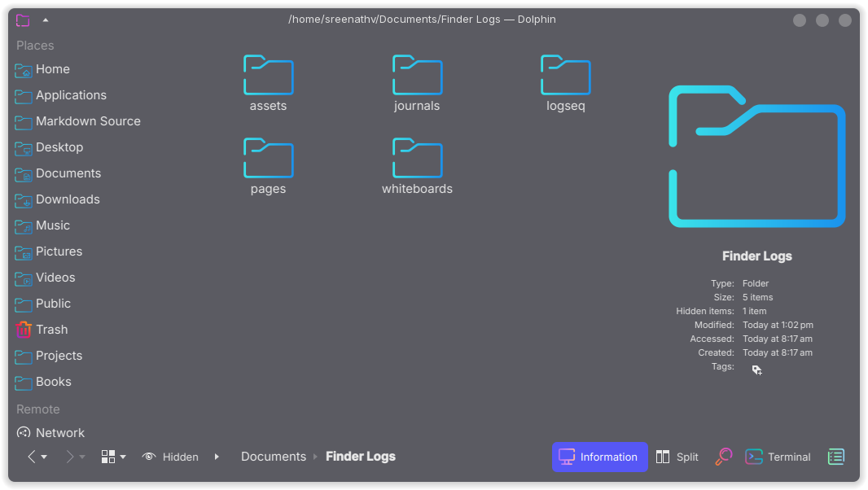Open the back history dropdown arrow

pos(44,457)
